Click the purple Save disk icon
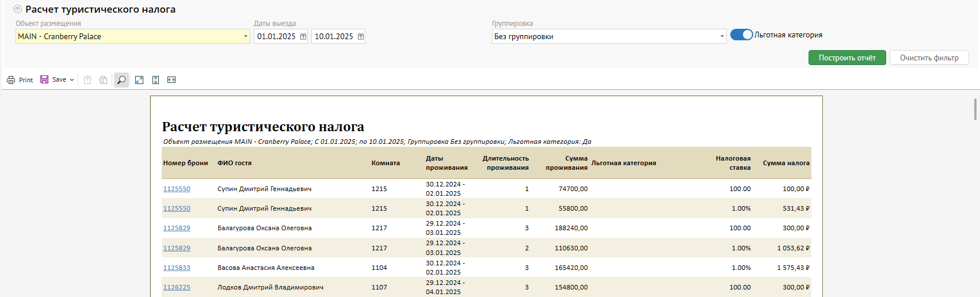Screen dimensions: 980x297 pyautogui.click(x=44, y=79)
